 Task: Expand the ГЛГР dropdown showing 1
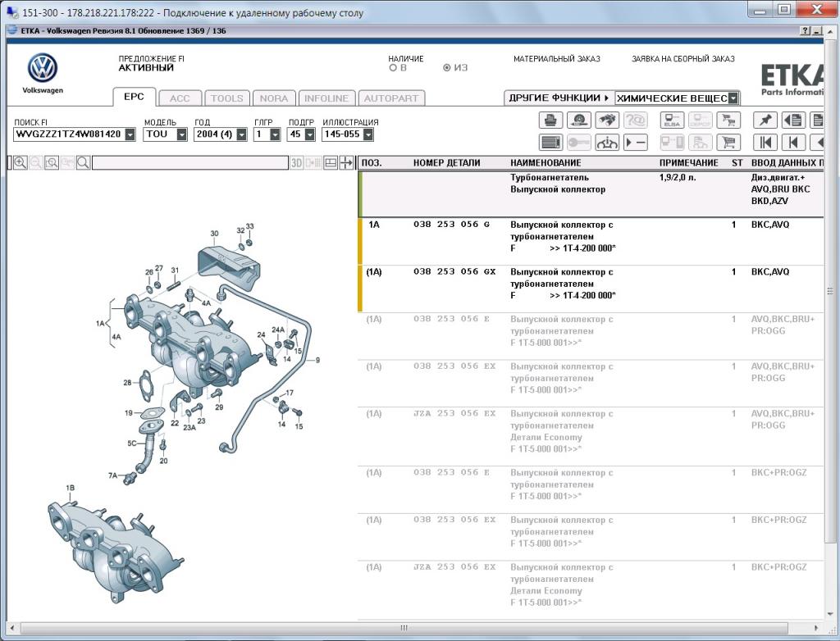275,134
